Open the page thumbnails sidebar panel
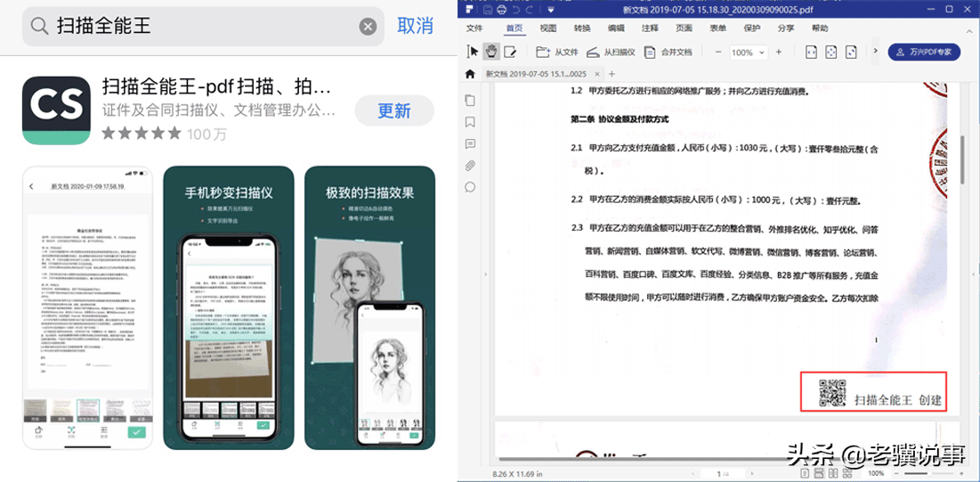980x482 pixels. [x=470, y=100]
